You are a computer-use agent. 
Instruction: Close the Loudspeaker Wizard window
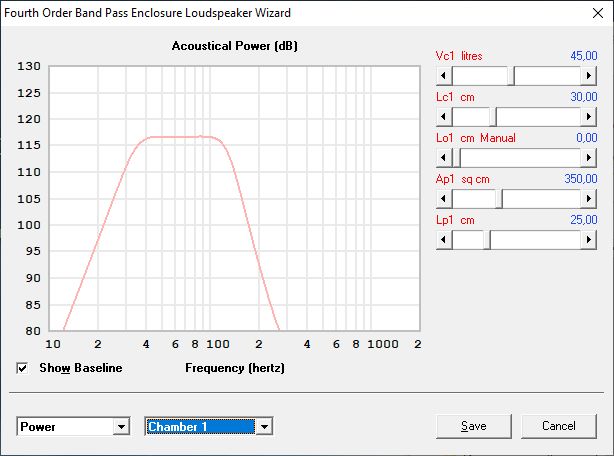(598, 13)
